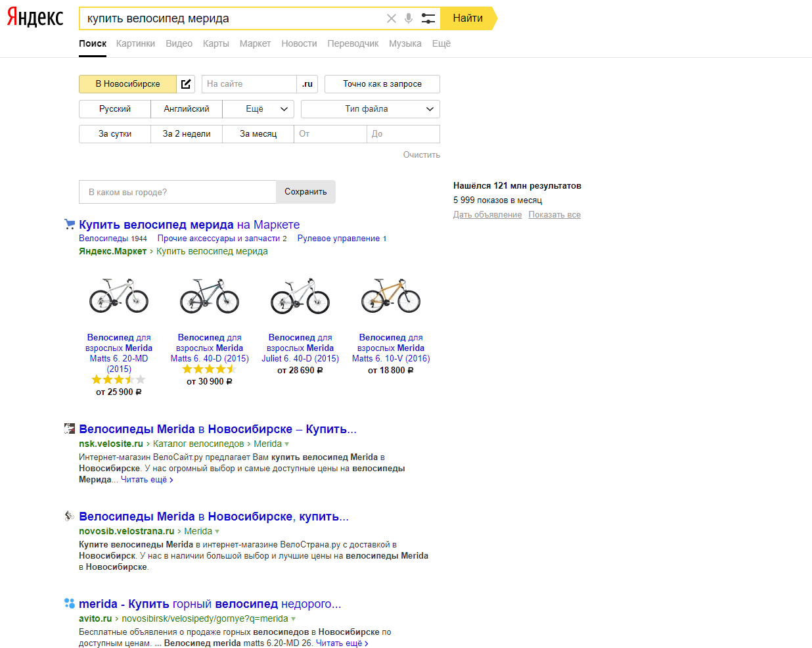Click the Merida Matts 6. 20-MD bike thumbnail
Viewport: 812px width, 648px height.
[x=119, y=296]
